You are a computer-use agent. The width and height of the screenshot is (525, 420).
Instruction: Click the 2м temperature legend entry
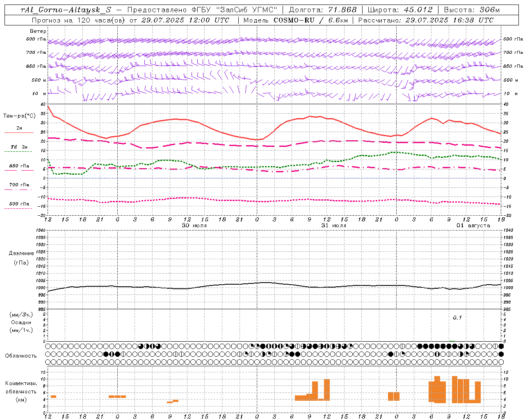[19, 128]
